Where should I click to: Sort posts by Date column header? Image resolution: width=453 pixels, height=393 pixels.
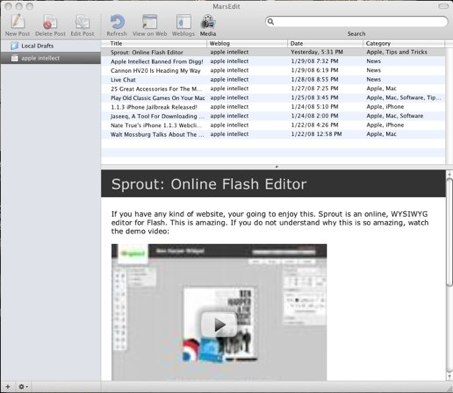point(325,43)
